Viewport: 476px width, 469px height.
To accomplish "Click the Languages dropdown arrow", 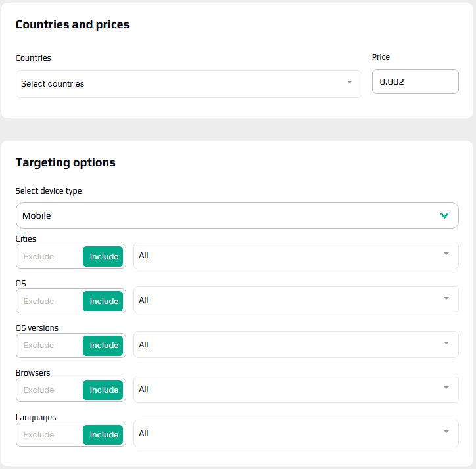I will click(x=446, y=432).
